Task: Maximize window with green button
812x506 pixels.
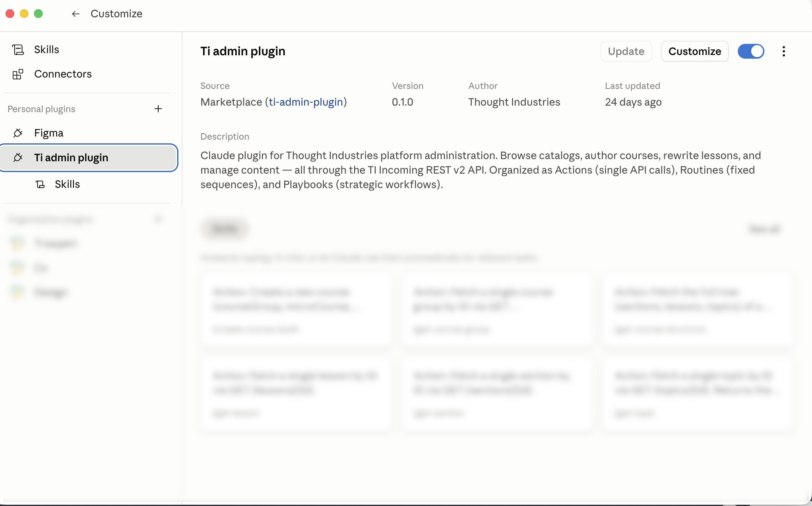Action: (39, 14)
